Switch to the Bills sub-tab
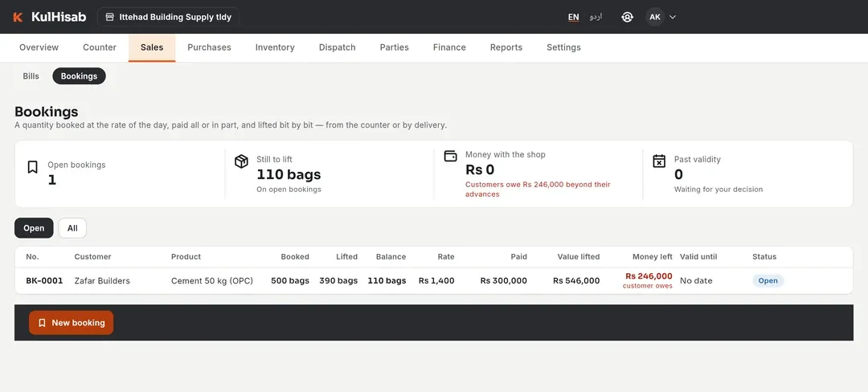The image size is (868, 392). tap(31, 76)
